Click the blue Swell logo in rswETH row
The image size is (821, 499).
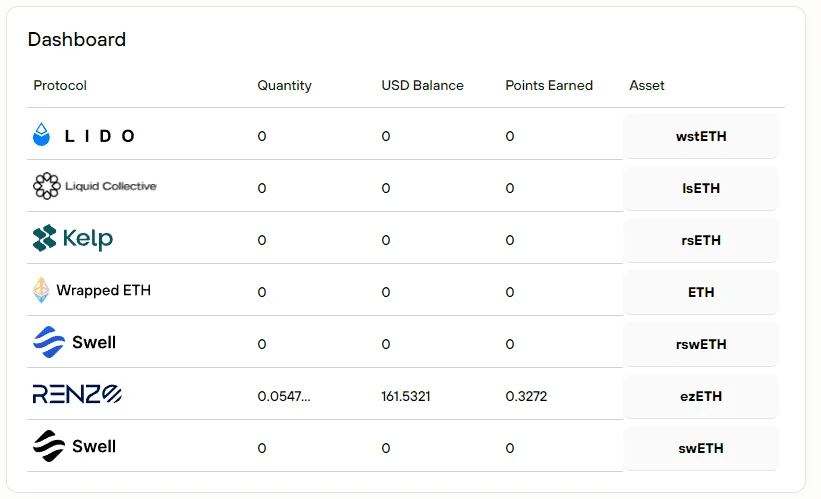pyautogui.click(x=49, y=342)
